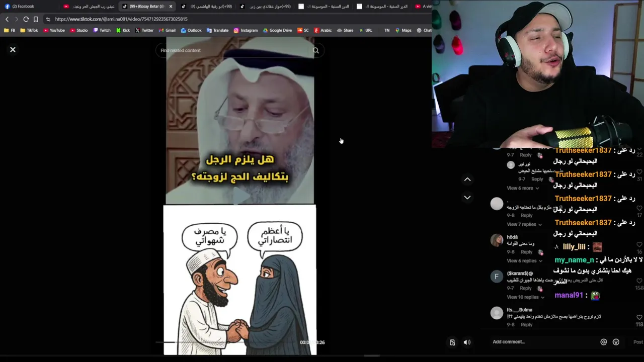Screen dimensions: 644x362
Task: Open the Google Drive bookmark
Action: 277,30
